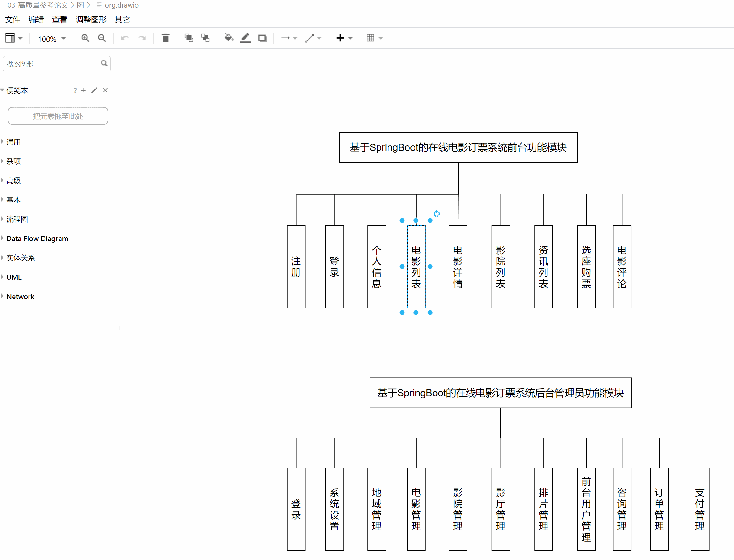Add to scratchpad with plus icon

pyautogui.click(x=83, y=90)
